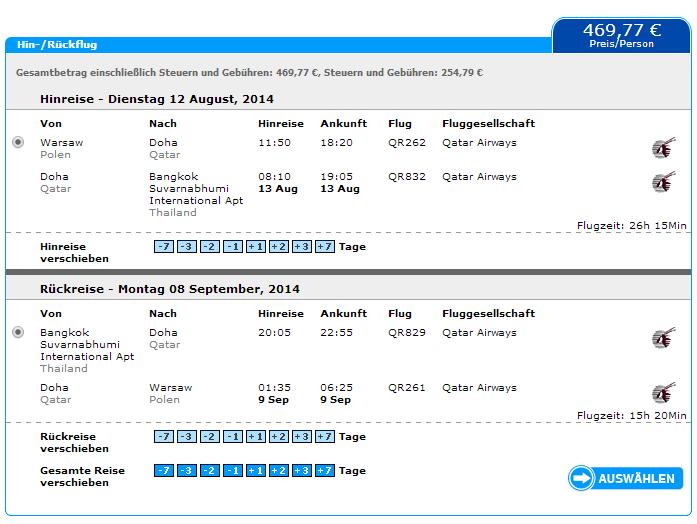Shift Gesamte Reise by -1 day
The height and width of the screenshot is (524, 697).
[233, 470]
